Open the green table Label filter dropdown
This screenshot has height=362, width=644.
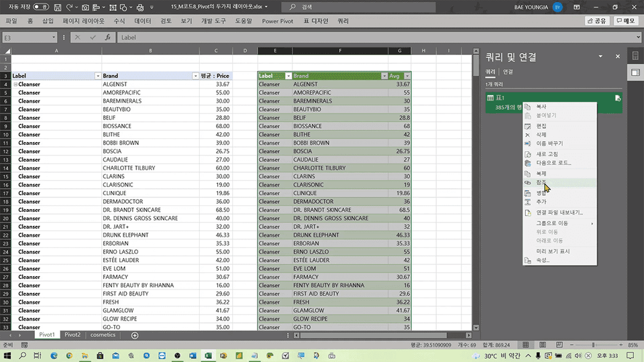288,76
